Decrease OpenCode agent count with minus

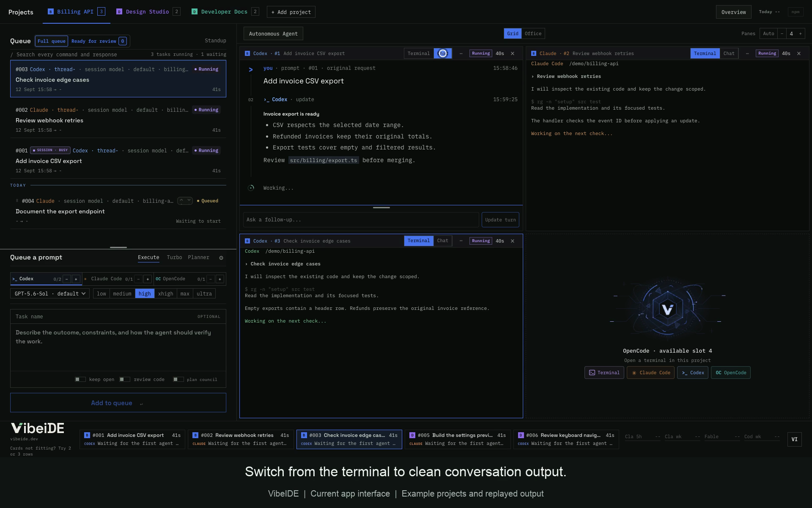(211, 279)
